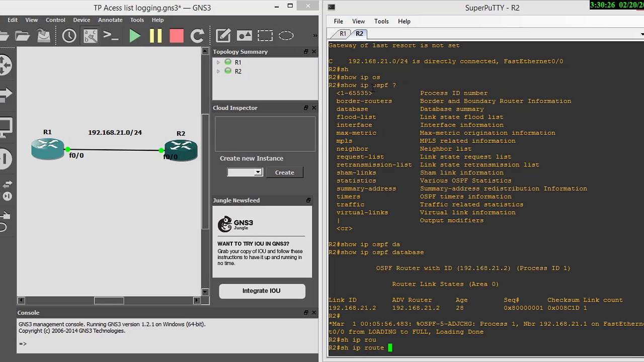Click workspace horizontal scrollbar thumb
Image resolution: width=644 pixels, height=362 pixels.
click(x=109, y=300)
